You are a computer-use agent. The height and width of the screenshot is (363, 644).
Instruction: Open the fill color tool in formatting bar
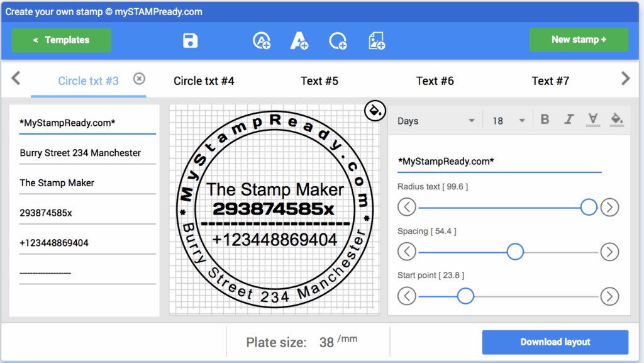pyautogui.click(x=616, y=120)
